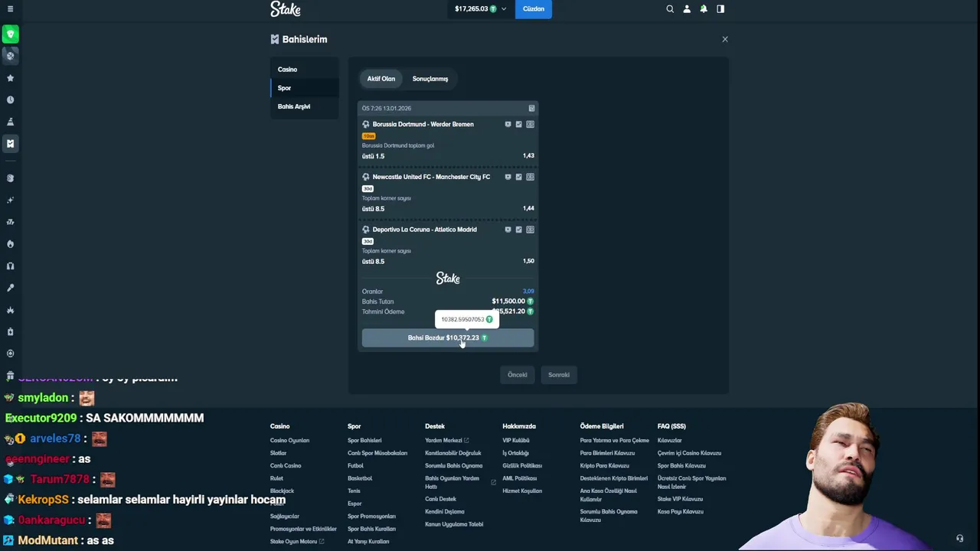Select Casino in Bahislerim side menu

coord(305,70)
